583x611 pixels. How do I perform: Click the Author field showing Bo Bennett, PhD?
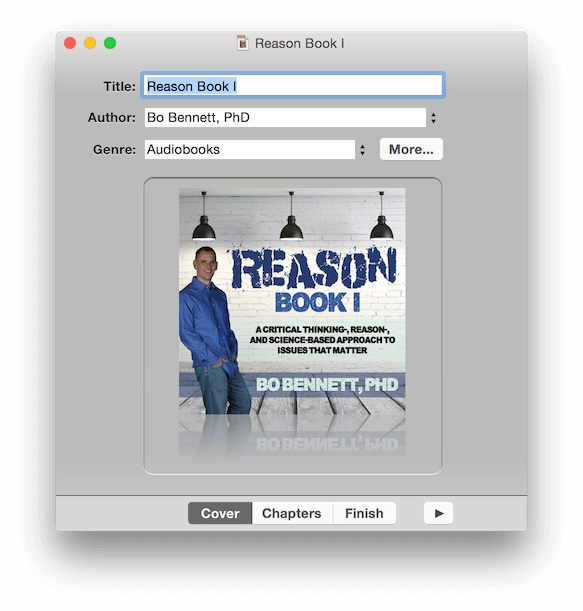pyautogui.click(x=285, y=118)
